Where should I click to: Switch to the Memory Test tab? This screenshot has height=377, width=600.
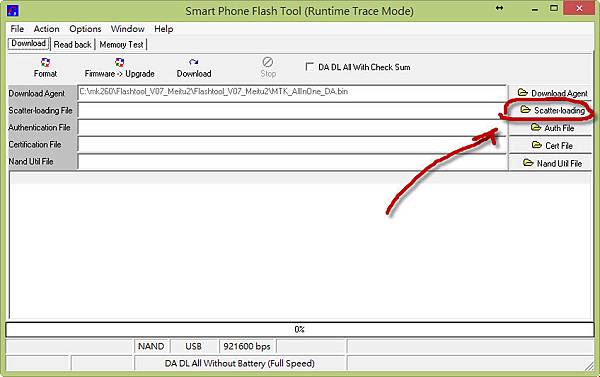(121, 44)
